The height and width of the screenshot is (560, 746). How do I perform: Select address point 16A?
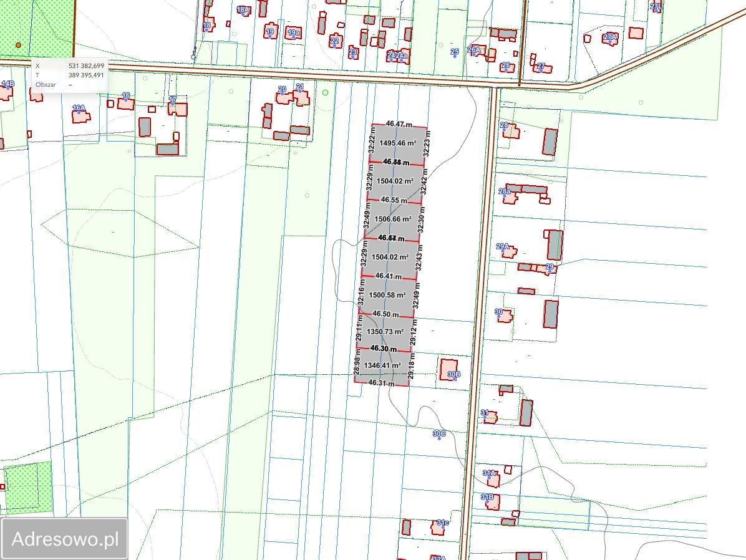[x=79, y=109]
